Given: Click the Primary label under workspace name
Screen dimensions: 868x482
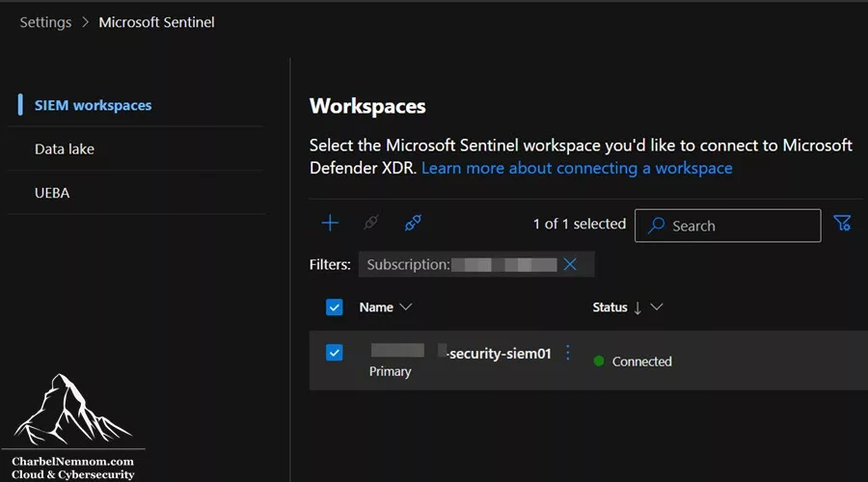Looking at the screenshot, I should 391,371.
